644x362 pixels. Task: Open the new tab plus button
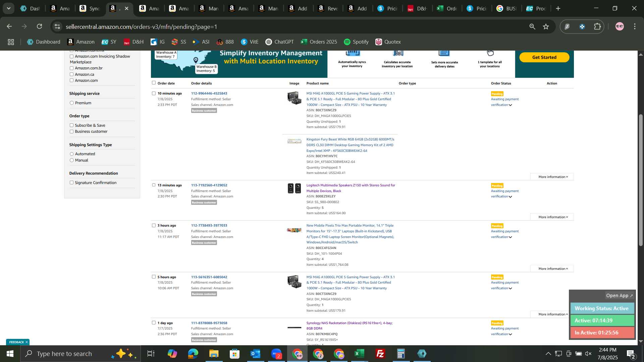(x=558, y=8)
